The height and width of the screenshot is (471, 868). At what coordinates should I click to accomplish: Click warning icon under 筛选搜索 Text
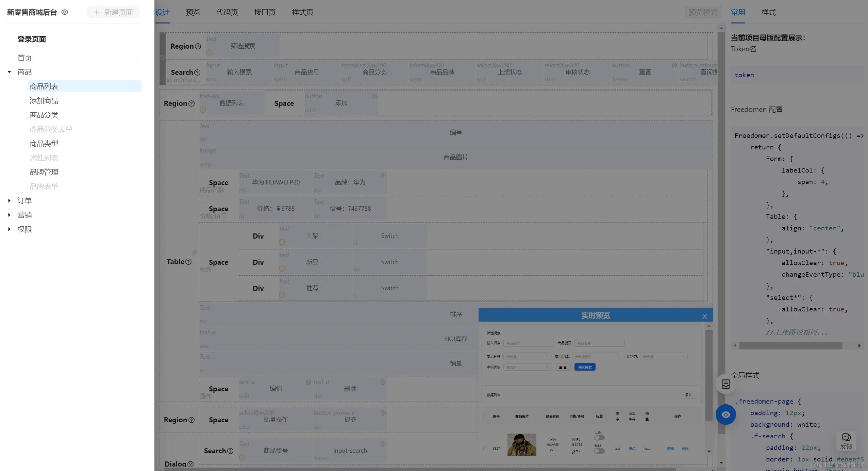(x=209, y=52)
